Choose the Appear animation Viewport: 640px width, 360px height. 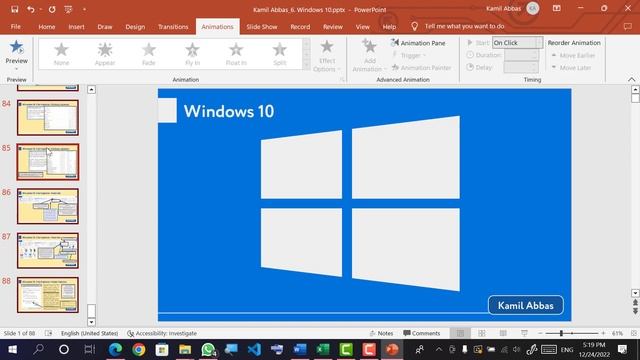click(105, 54)
